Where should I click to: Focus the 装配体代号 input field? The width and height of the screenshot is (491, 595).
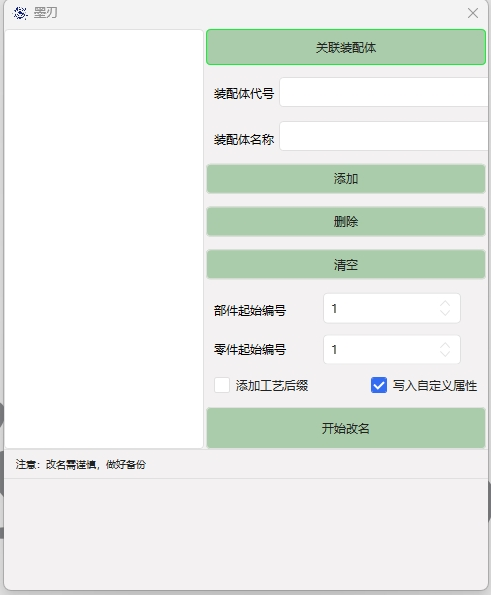coord(384,92)
